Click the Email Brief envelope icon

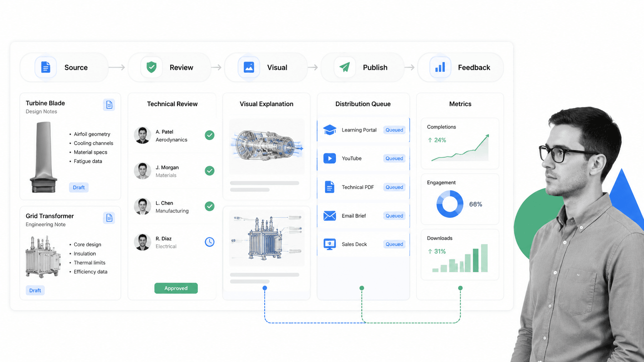[x=330, y=216]
